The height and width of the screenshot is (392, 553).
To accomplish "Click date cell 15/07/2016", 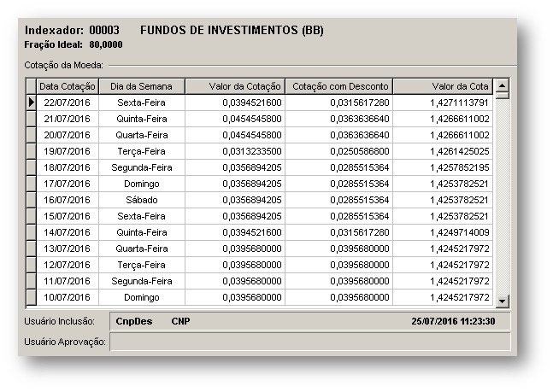I will pyautogui.click(x=68, y=216).
